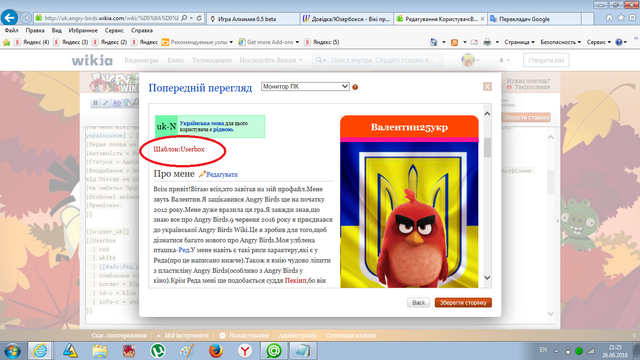Screen dimensions: 640x360
Task: Open the Windows Start button
Action: coord(12,351)
